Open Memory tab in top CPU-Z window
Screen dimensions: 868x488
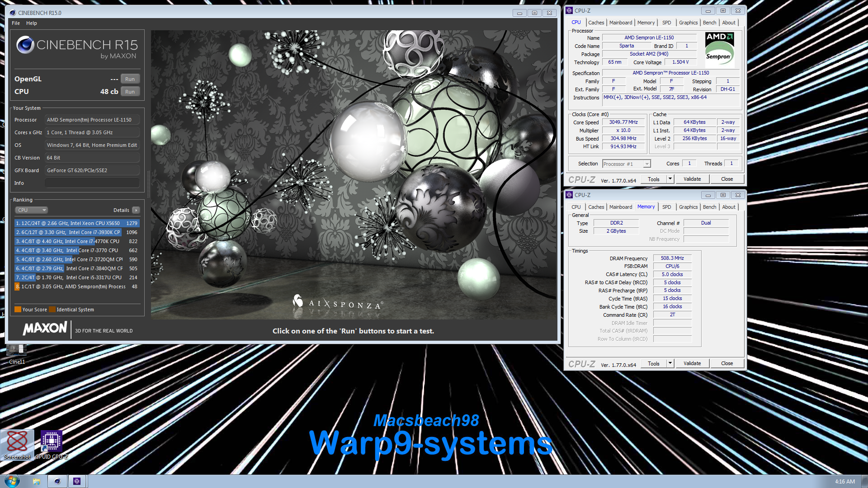click(646, 23)
